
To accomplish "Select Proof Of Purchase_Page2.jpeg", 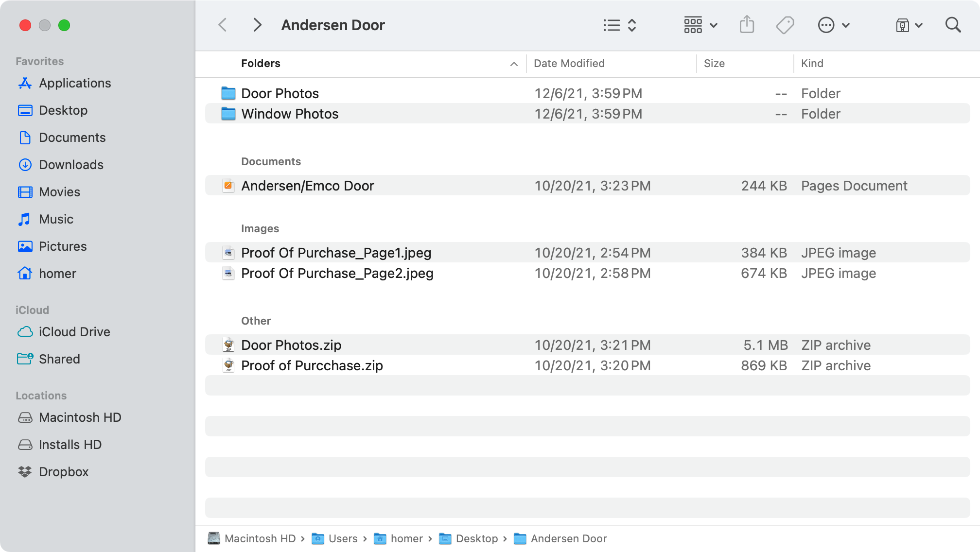I will pyautogui.click(x=587, y=273).
